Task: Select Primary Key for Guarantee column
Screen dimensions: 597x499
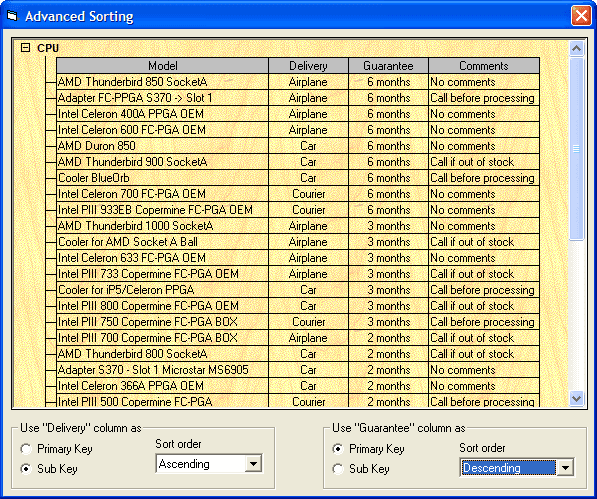Action: [x=338, y=449]
